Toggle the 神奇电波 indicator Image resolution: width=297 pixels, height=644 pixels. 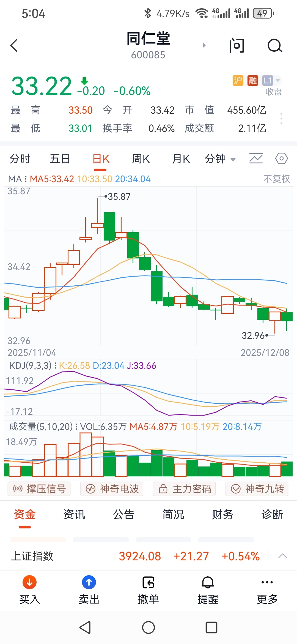112,489
